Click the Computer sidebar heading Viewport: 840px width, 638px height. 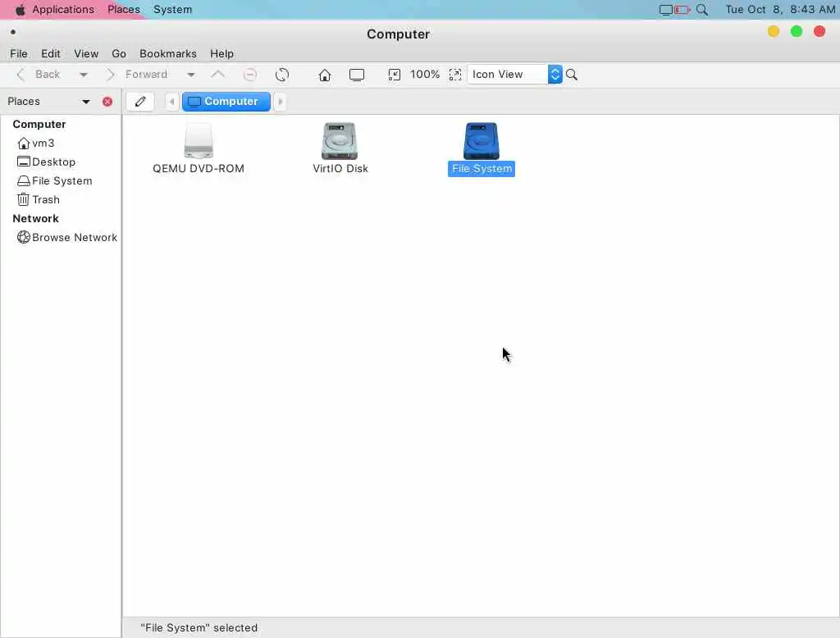pos(39,125)
